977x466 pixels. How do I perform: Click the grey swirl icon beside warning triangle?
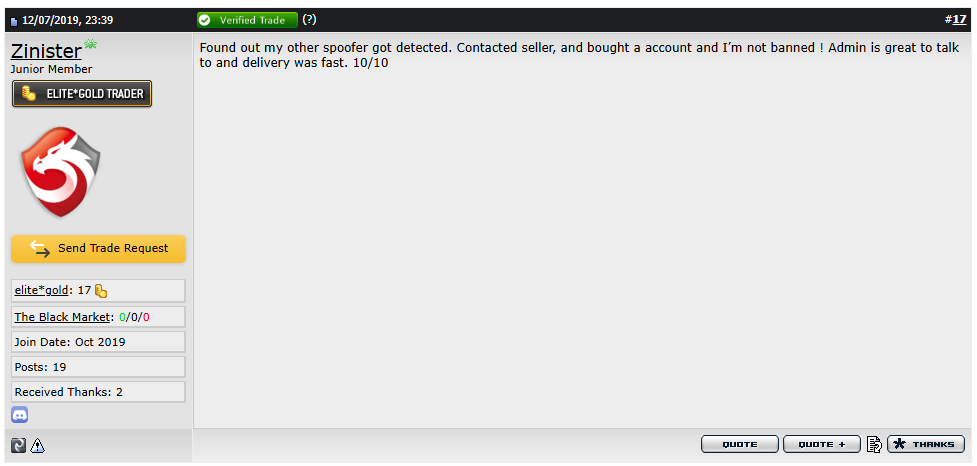click(19, 446)
